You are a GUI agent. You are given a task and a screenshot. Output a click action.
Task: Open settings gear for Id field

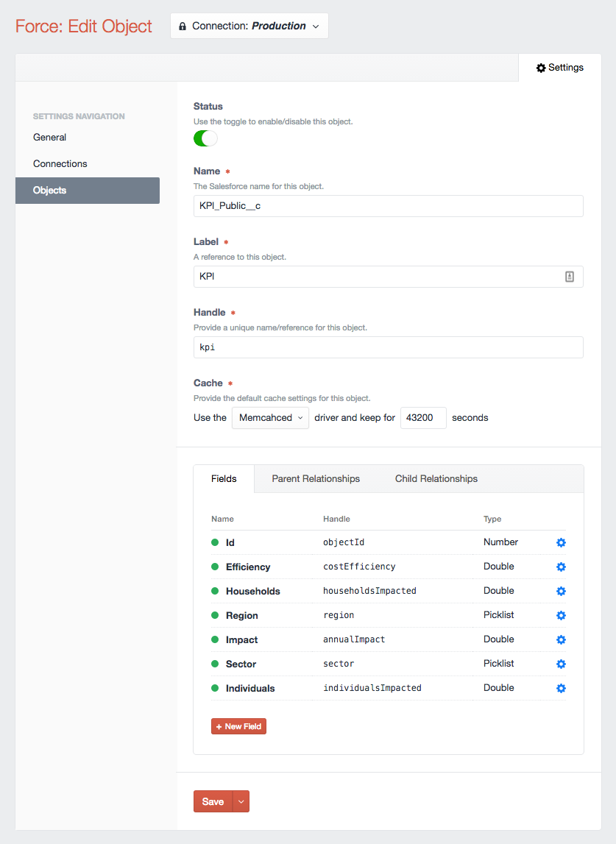point(561,542)
